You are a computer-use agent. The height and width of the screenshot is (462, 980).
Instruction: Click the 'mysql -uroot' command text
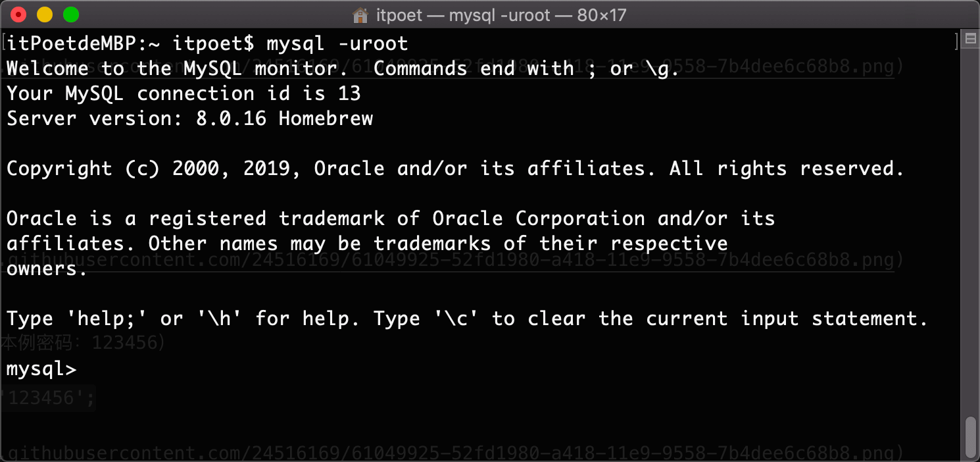point(337,44)
